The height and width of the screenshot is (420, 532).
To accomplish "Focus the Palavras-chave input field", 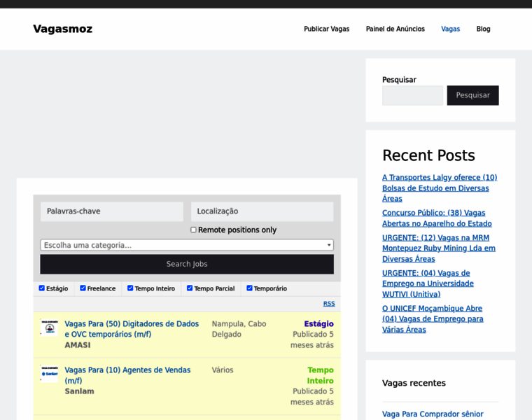I will pos(111,211).
